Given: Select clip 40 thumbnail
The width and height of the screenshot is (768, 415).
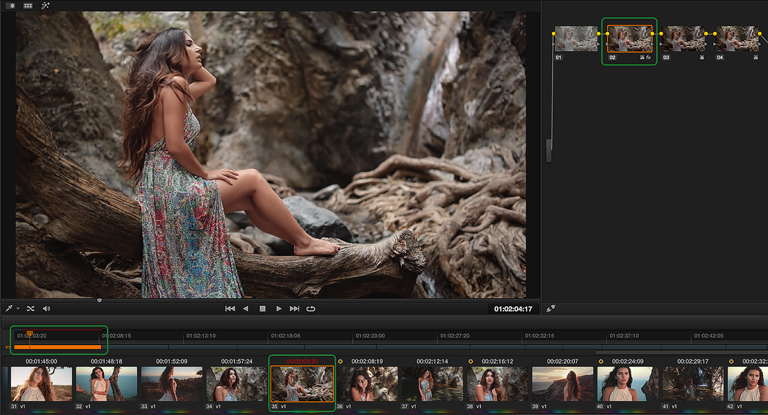Looking at the screenshot, I should click(x=627, y=384).
